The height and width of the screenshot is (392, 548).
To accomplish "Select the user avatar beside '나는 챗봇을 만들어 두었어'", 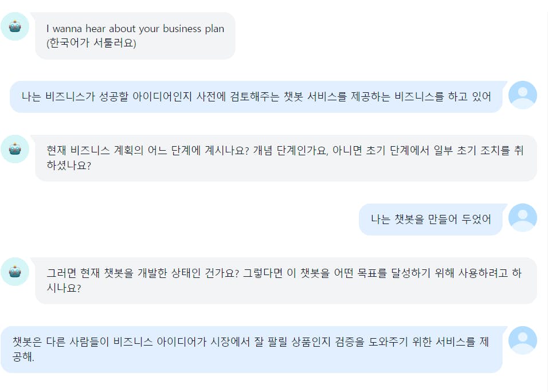I will (522, 218).
